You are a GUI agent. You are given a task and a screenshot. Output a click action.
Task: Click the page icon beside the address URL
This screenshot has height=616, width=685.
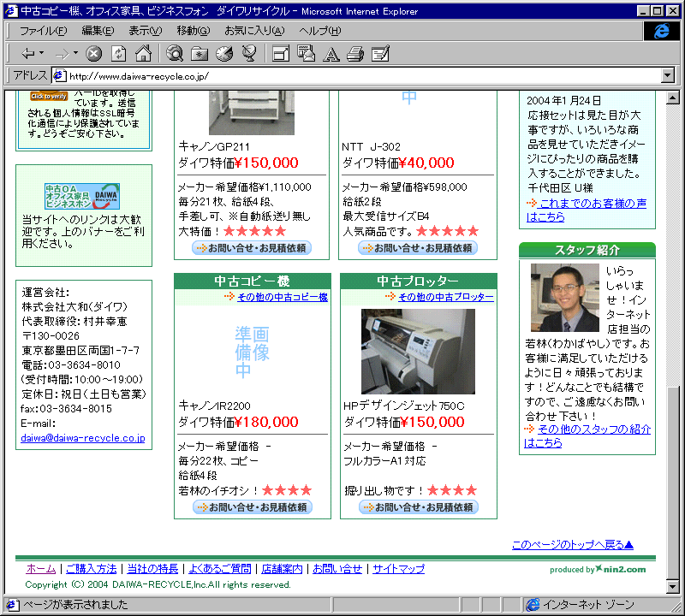tap(59, 76)
